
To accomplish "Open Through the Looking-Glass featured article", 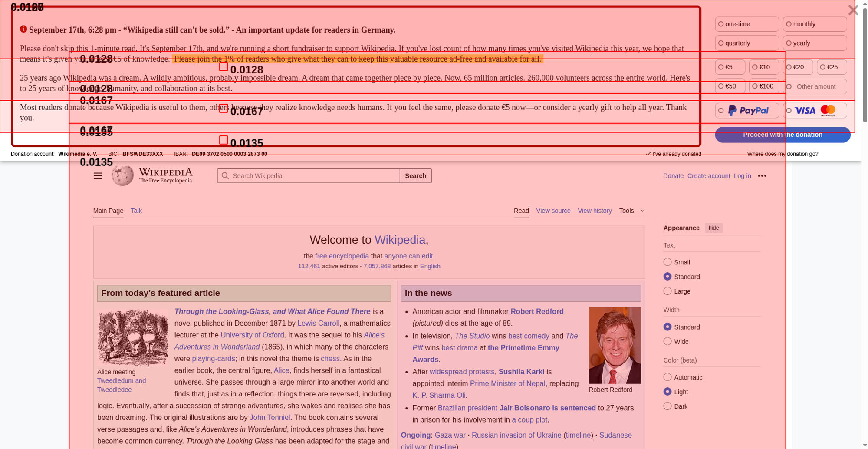I will [x=272, y=311].
